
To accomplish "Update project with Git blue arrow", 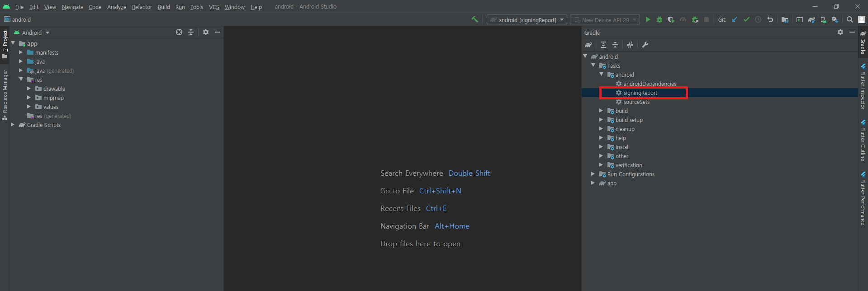I will point(735,19).
